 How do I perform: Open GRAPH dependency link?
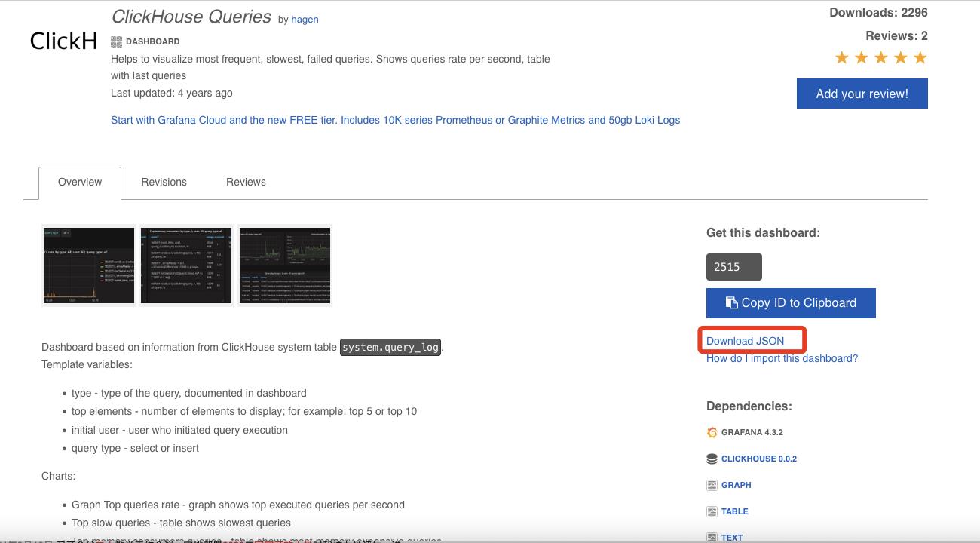pos(736,485)
